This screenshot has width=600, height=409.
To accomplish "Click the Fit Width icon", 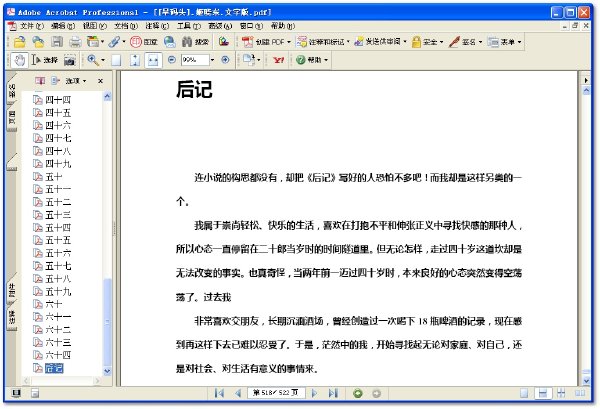I will click(x=153, y=60).
